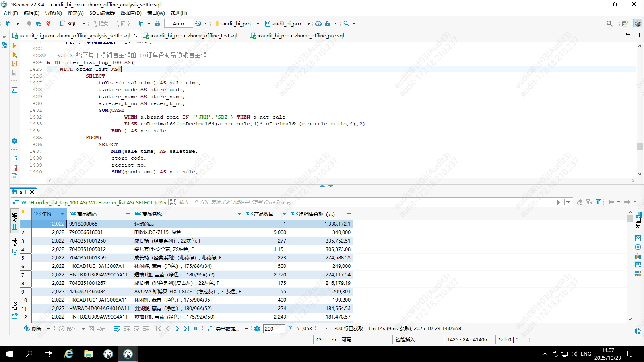Collapse the comment fold marker at line 1423
644x362 pixels.
44,55
